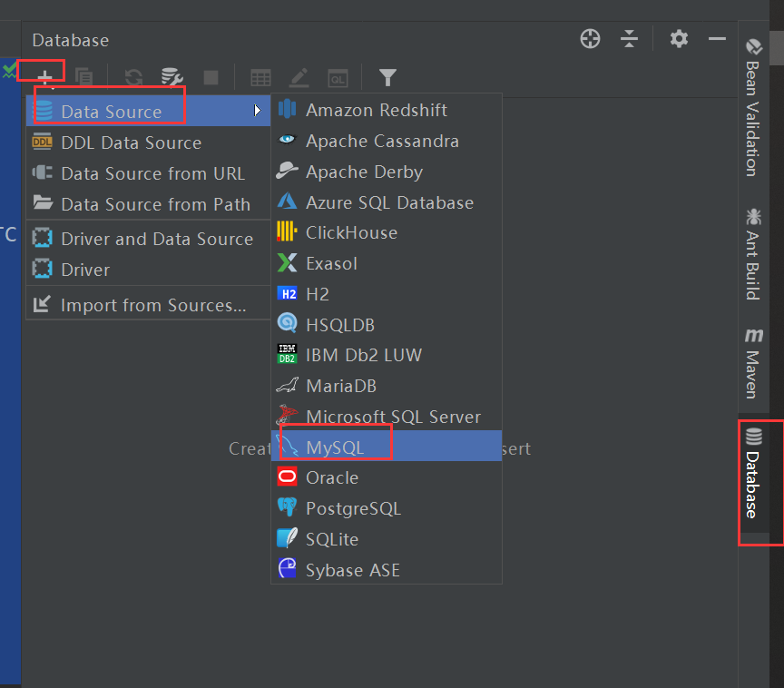This screenshot has width=784, height=688.
Task: Select HSQLDB data source
Action: [387, 325]
